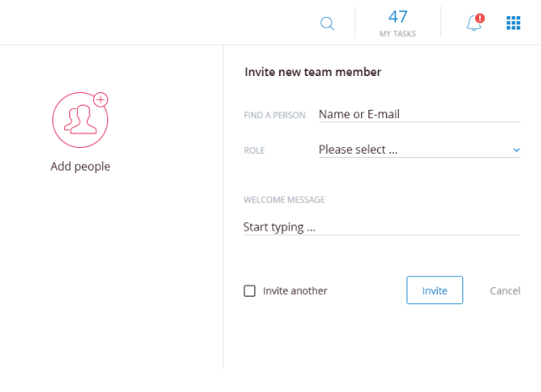
Task: Click the red alert badge on the bell
Action: (x=480, y=18)
